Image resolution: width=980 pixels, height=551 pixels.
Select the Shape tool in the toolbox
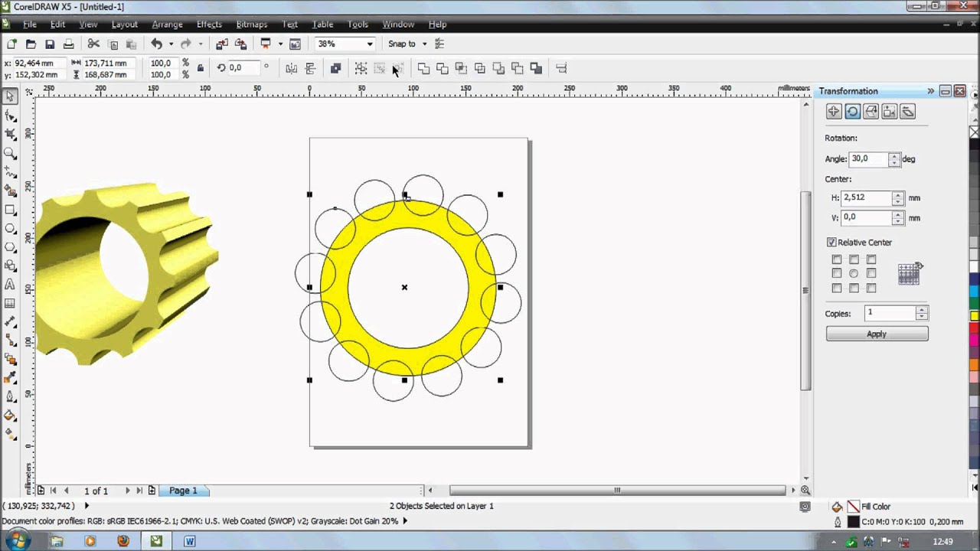10,116
